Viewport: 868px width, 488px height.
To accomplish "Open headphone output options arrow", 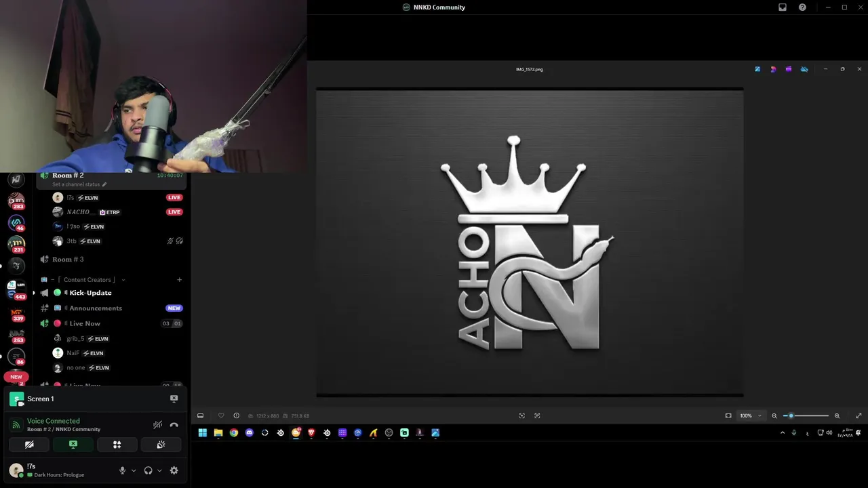I will 159,470.
